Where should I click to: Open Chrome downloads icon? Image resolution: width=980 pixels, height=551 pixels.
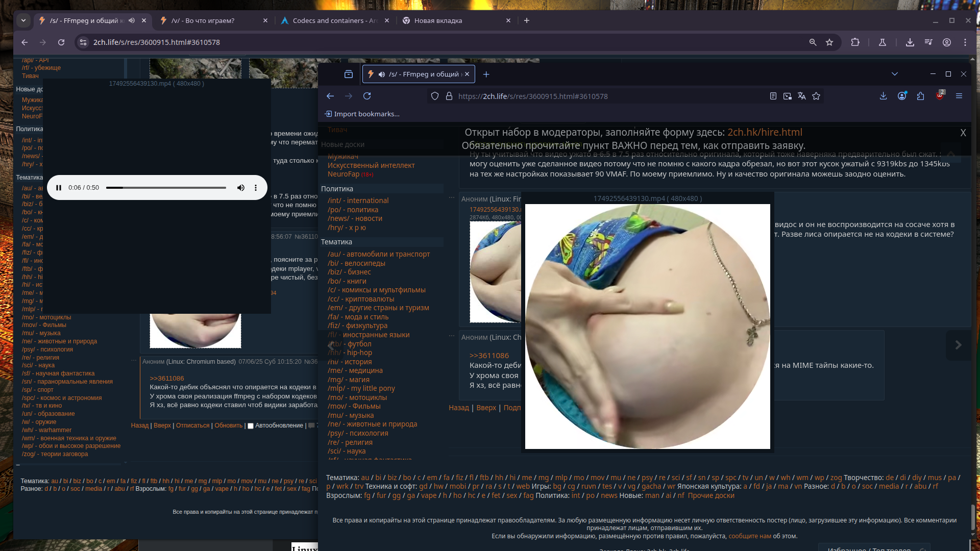pos(910,42)
